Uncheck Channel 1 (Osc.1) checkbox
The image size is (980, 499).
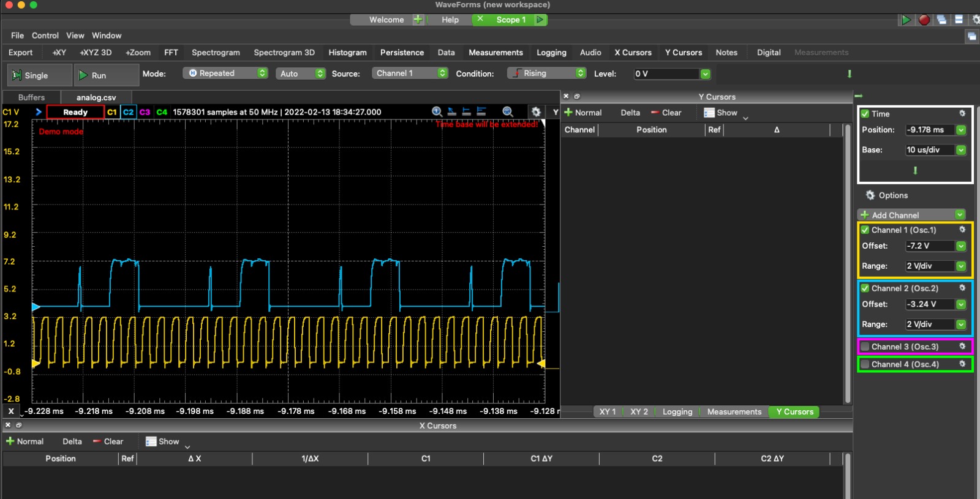coord(865,230)
